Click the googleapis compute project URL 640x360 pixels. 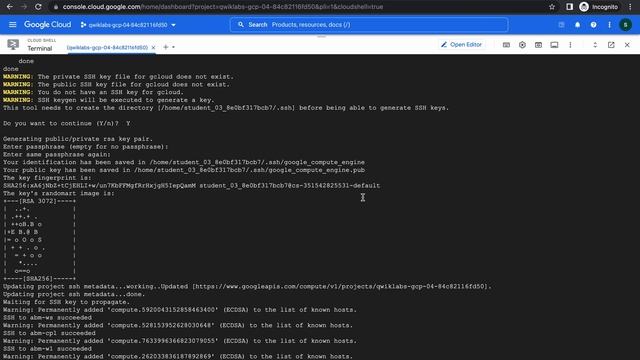click(x=341, y=287)
